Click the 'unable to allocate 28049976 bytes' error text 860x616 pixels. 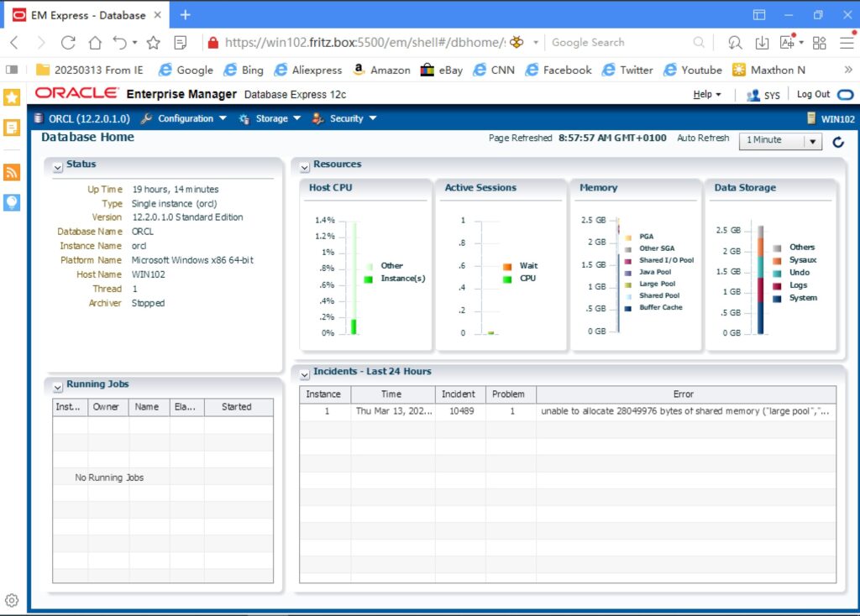(x=685, y=411)
